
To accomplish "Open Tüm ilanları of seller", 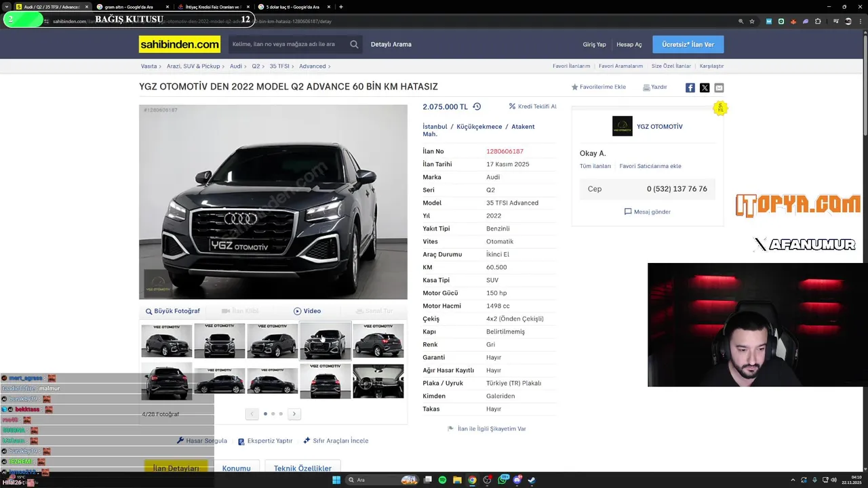I will coord(595,166).
